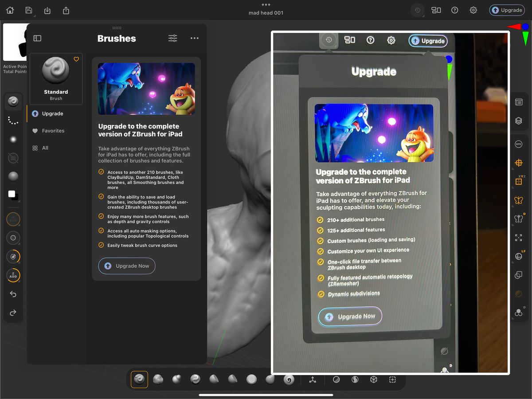The image size is (532, 399).
Task: Open the stroke type selector
Action: pyautogui.click(x=13, y=120)
